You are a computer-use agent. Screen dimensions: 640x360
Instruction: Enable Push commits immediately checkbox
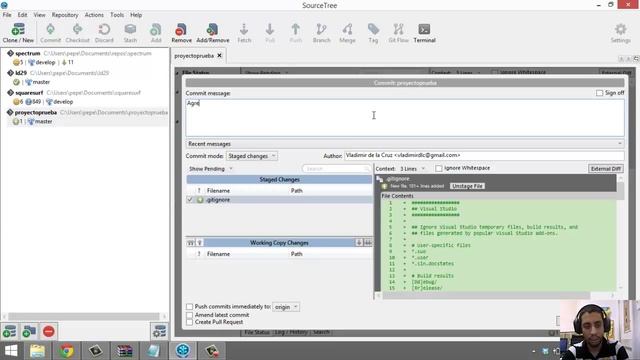189,307
